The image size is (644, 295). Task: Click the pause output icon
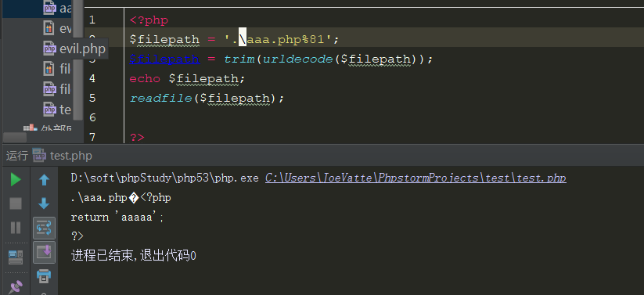[x=16, y=227]
